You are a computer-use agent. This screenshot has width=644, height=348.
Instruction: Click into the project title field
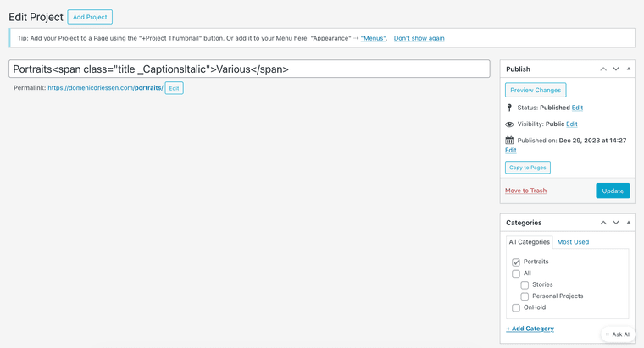[249, 69]
